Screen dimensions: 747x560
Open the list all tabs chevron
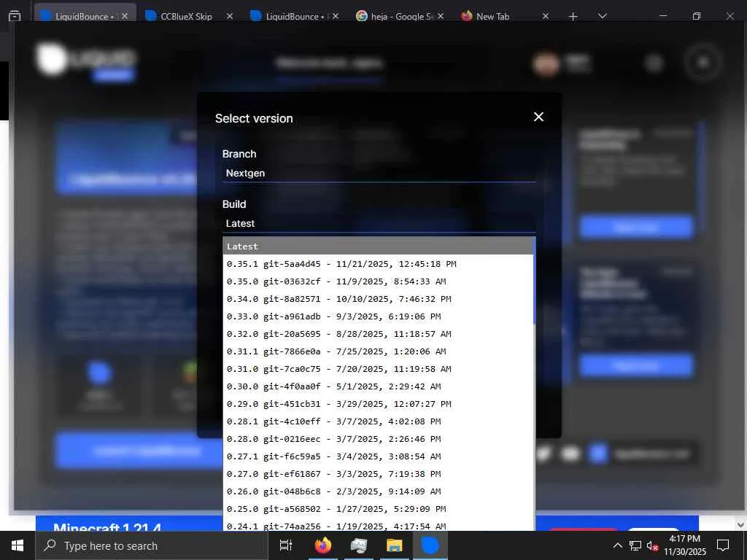pos(602,16)
